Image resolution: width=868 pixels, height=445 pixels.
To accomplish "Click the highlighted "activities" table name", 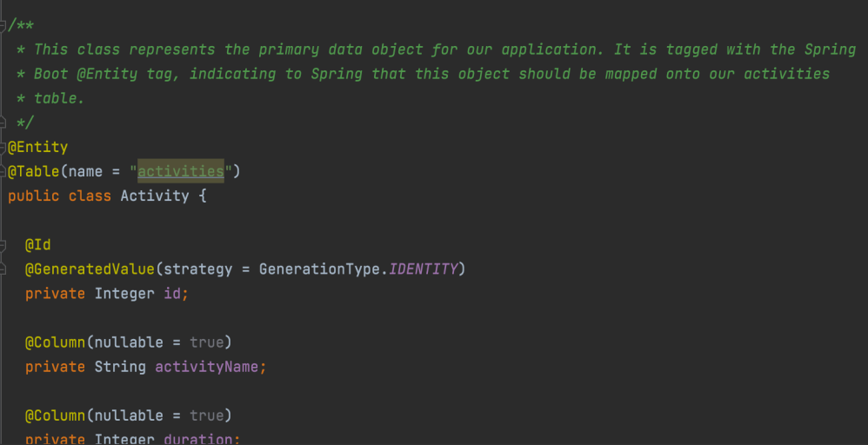I will pos(181,172).
